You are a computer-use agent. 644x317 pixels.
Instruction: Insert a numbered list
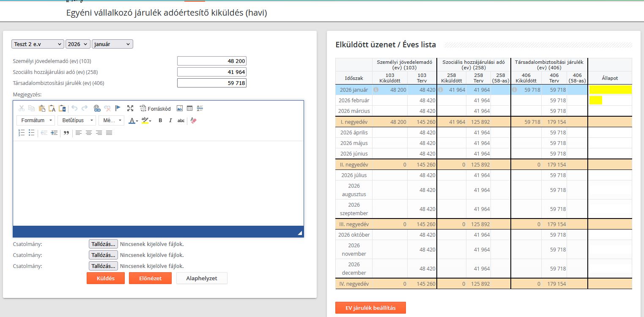pyautogui.click(x=22, y=133)
